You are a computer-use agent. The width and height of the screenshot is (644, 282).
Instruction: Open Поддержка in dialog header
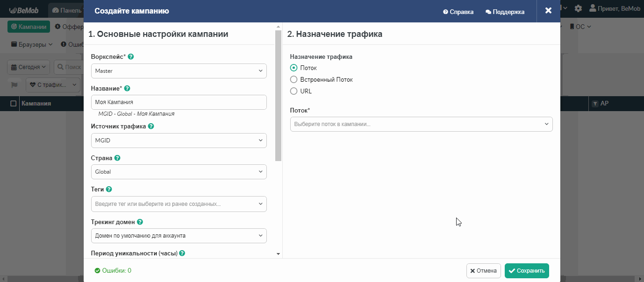[505, 12]
